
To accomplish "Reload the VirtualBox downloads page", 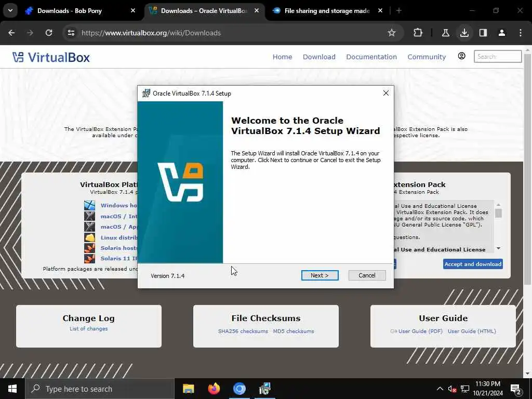I will click(x=49, y=33).
